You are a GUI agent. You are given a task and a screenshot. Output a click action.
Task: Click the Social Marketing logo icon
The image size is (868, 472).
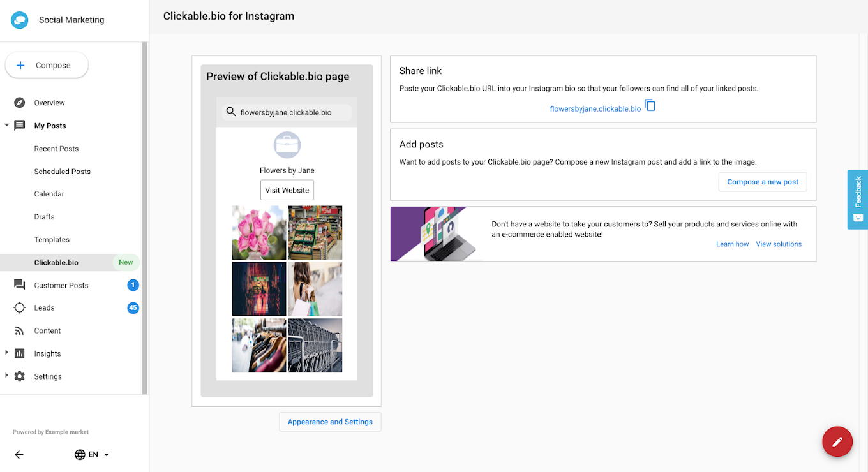(x=19, y=20)
